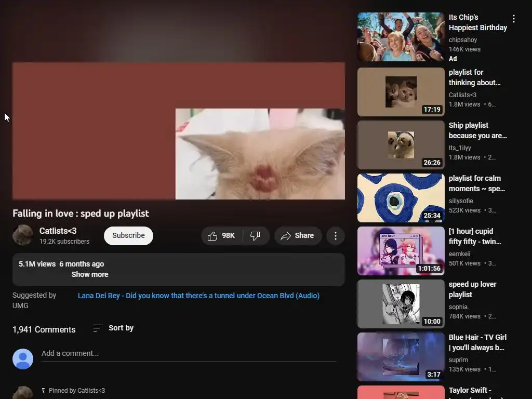Click the suprim channel name

point(458,360)
